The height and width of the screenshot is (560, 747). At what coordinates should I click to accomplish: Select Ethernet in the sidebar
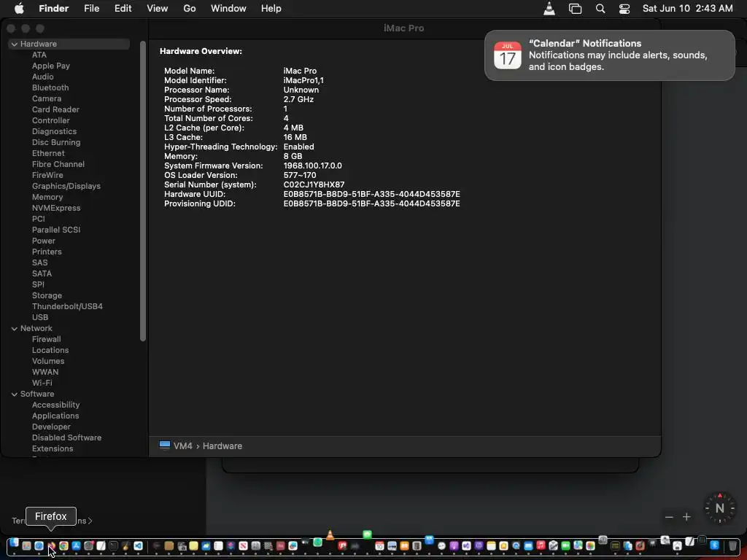pos(48,153)
